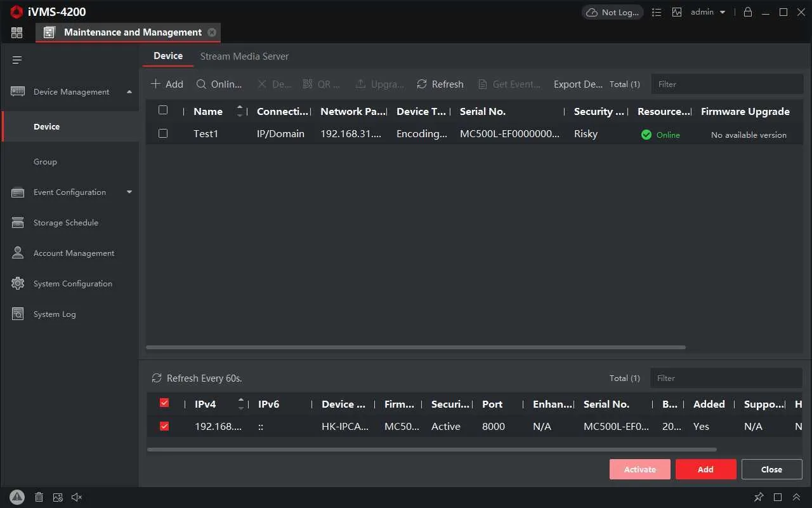Screen dimensions: 812x508
Task: Click the Upgrade toolbar button
Action: (x=379, y=84)
